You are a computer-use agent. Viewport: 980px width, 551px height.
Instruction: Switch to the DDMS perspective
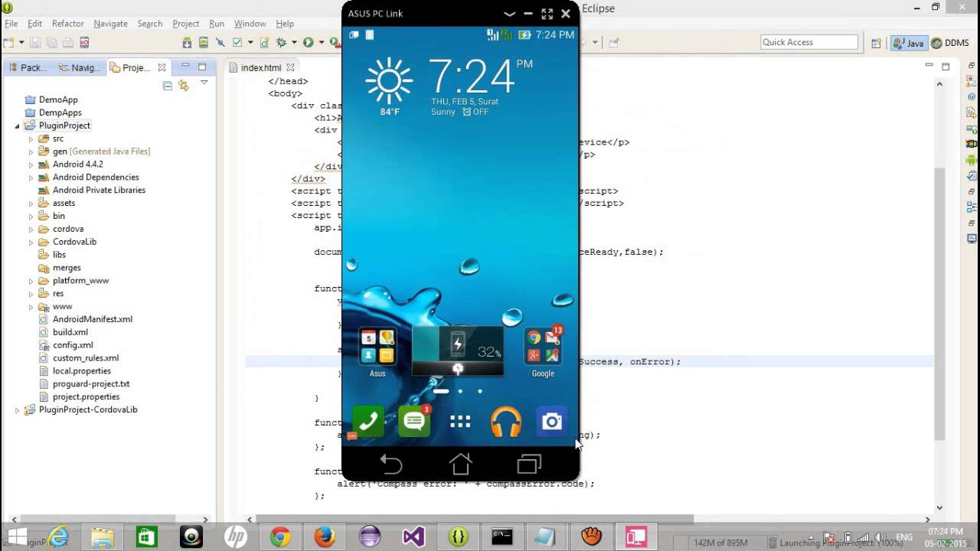pyautogui.click(x=949, y=43)
